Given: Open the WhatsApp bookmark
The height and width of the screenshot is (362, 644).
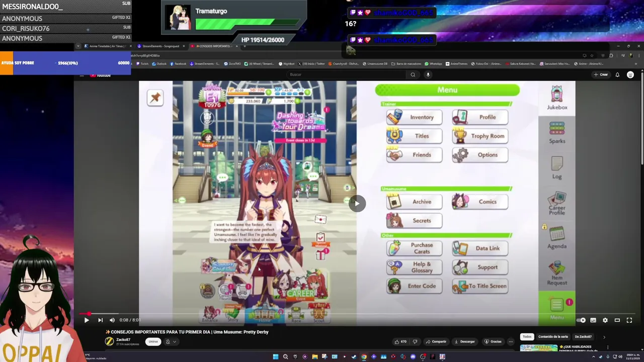Looking at the screenshot, I should click(433, 64).
